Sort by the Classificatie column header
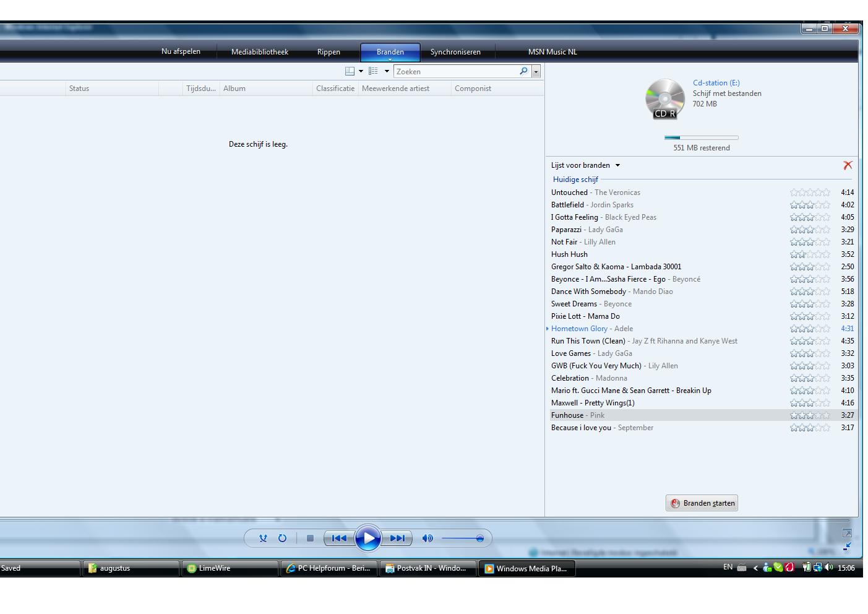 [x=335, y=89]
